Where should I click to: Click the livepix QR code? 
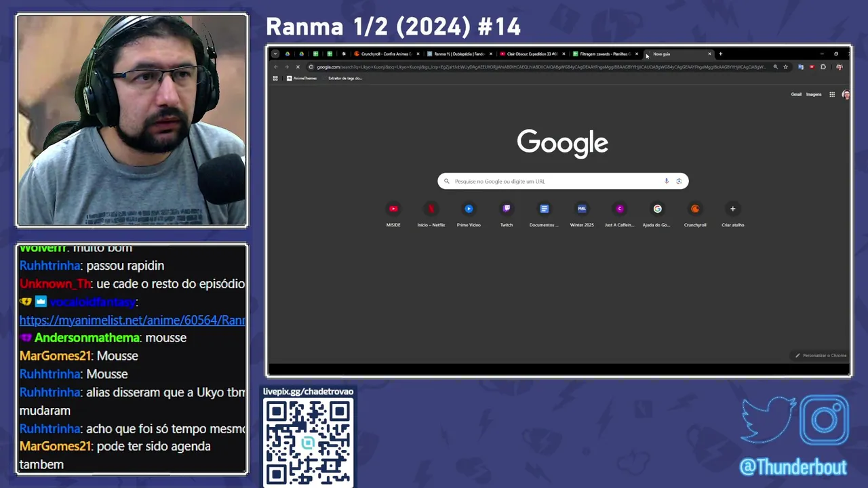pyautogui.click(x=308, y=443)
